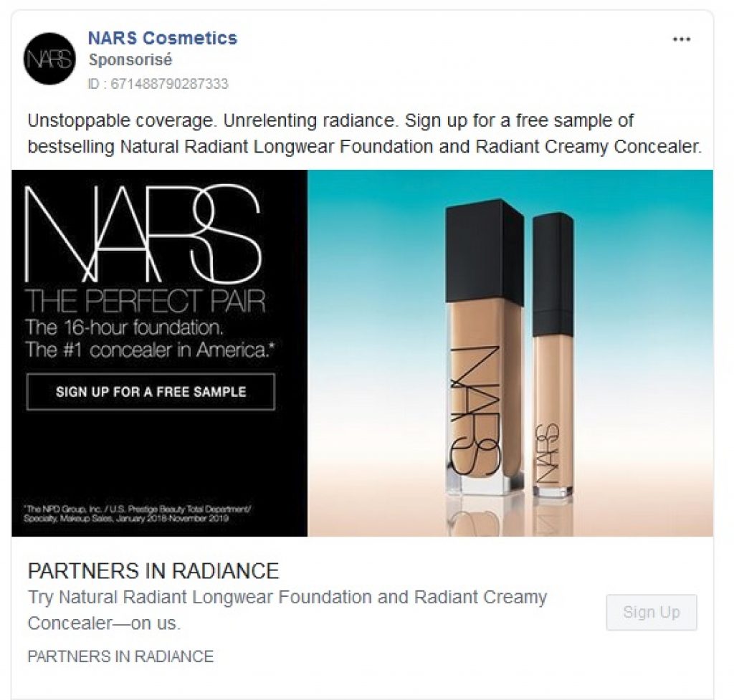Click the NARS round profile logo

(x=49, y=59)
